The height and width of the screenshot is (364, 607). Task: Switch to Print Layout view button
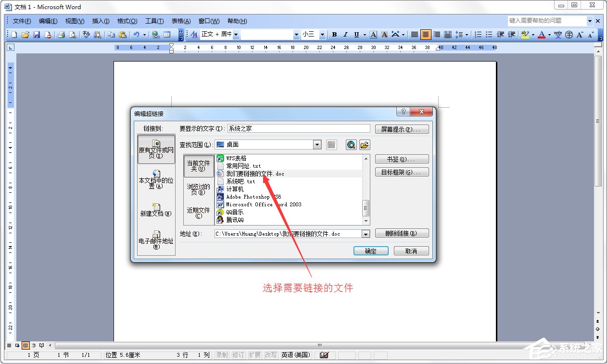[25, 345]
